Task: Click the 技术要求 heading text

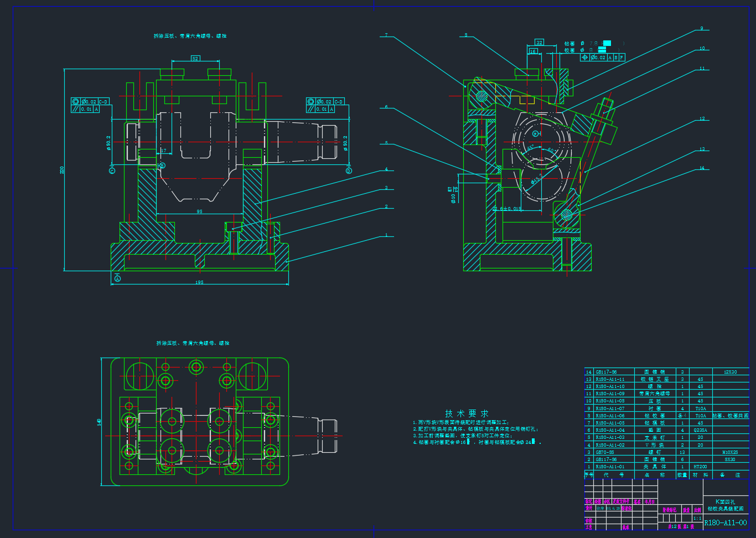Action: pos(467,413)
